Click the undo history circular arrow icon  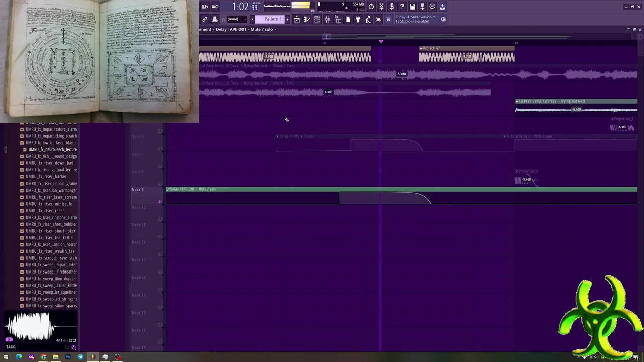pos(371,7)
